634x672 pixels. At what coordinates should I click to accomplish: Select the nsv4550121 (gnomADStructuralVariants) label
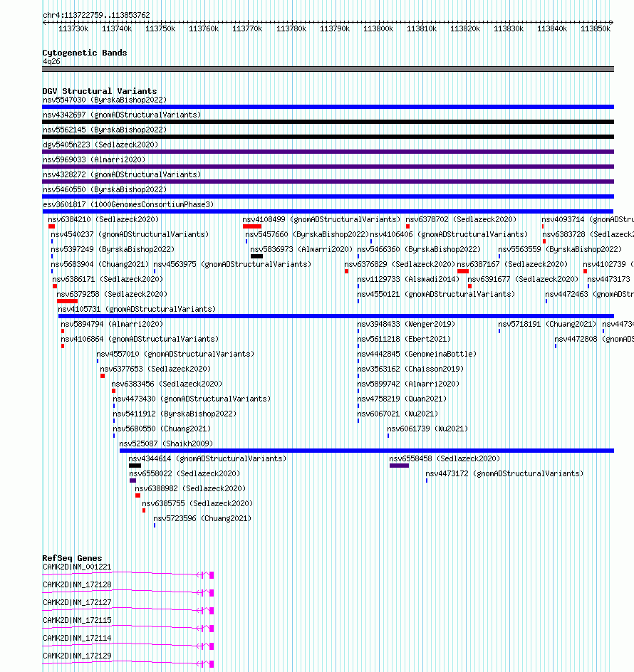coord(436,295)
